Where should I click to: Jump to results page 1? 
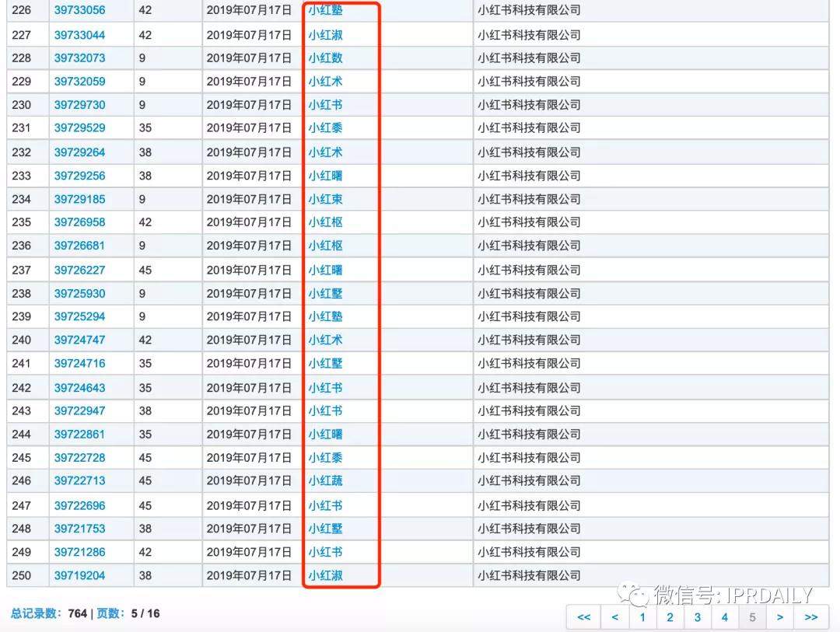click(642, 617)
